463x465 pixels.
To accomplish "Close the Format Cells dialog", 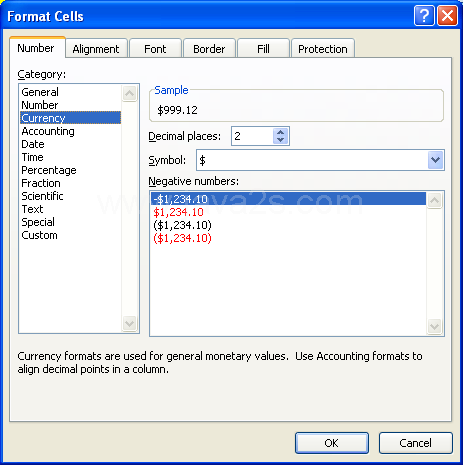I will [447, 16].
